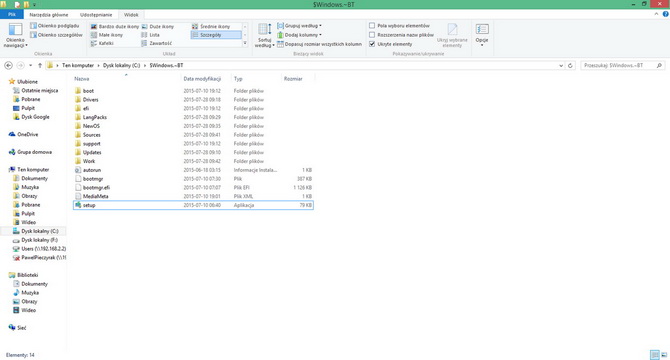Refresh the folder with reload icon
Screen dimensions: 670x360
[x=570, y=65]
